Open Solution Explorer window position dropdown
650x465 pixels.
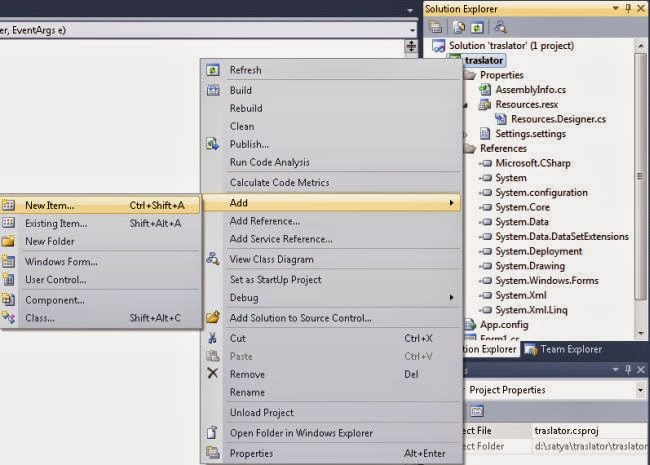pyautogui.click(x=616, y=8)
